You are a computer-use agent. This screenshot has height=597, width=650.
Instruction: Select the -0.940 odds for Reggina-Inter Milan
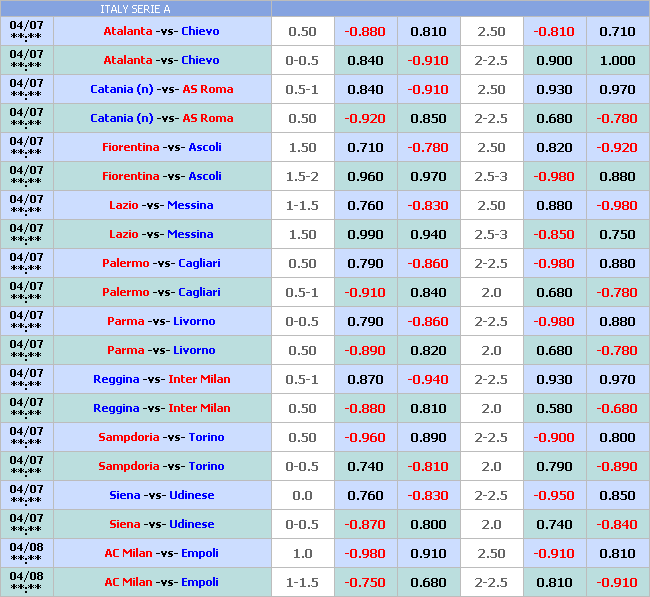(x=428, y=380)
